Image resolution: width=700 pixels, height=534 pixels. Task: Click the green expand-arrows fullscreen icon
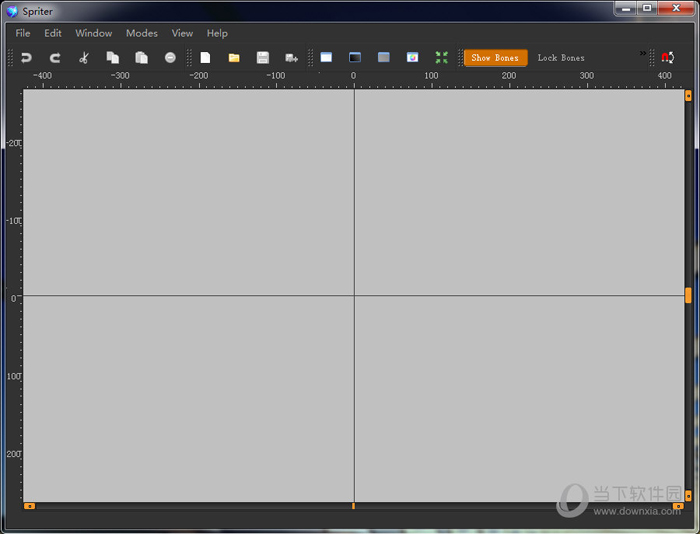pos(441,58)
